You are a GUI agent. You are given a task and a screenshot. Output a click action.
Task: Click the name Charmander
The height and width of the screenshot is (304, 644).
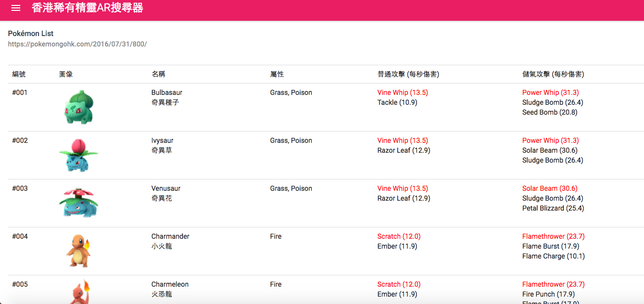(170, 236)
